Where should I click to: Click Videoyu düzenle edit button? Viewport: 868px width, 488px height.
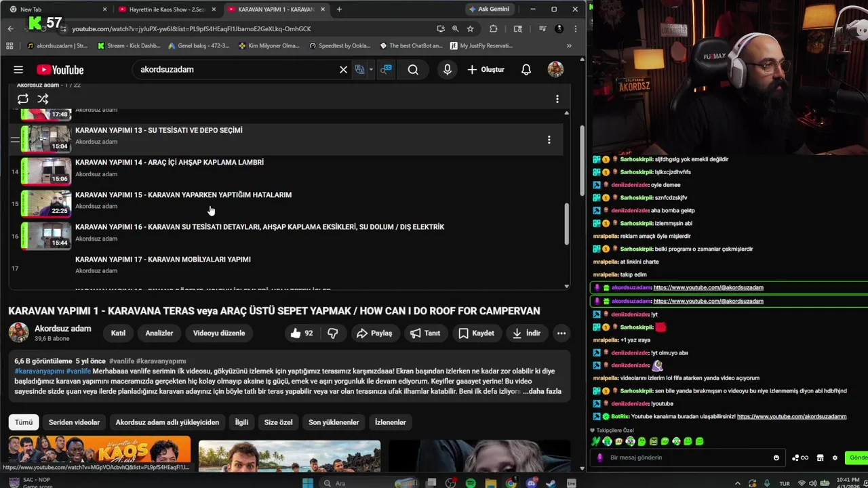pos(219,333)
